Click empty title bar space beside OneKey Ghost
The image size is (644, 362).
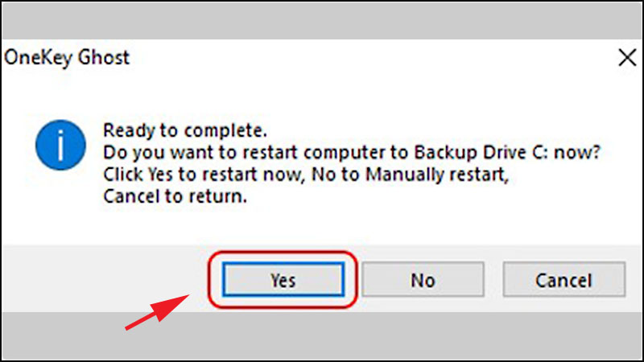[369, 57]
